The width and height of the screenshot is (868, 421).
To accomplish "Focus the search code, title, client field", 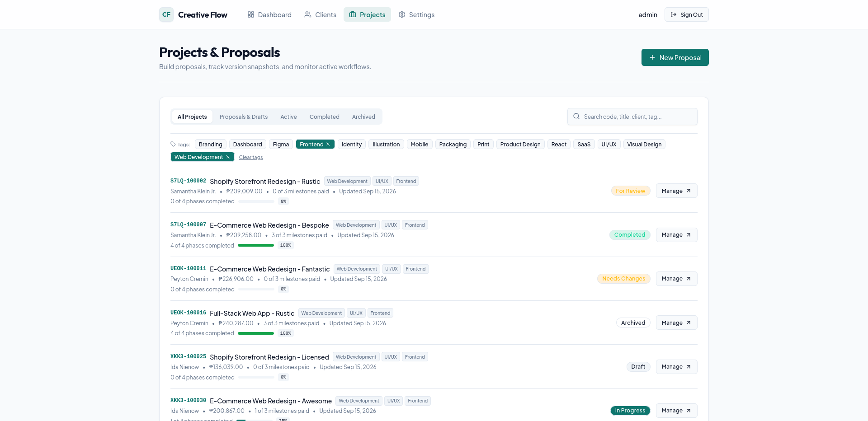I will pos(632,117).
